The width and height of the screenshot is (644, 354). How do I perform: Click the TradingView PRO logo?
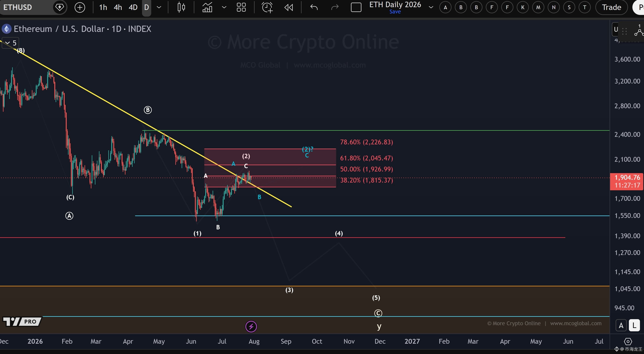[x=22, y=322]
